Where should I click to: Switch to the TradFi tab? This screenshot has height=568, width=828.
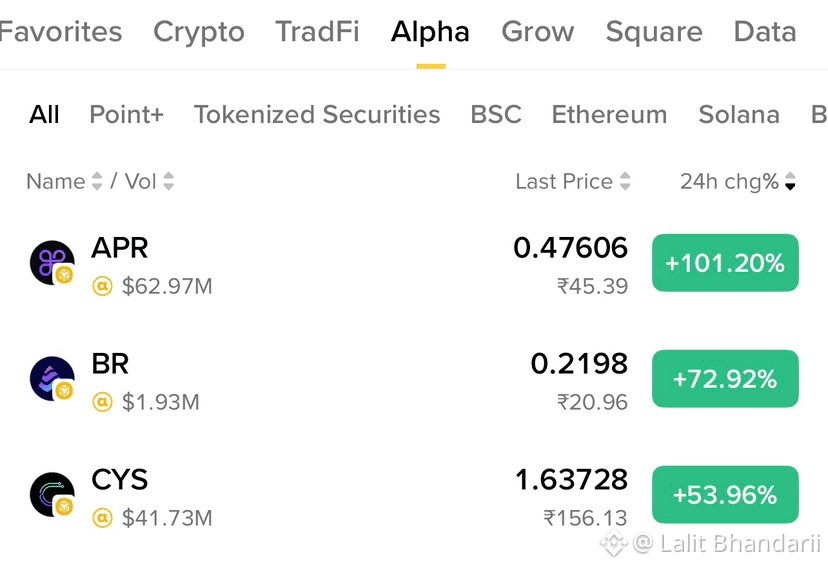click(317, 32)
